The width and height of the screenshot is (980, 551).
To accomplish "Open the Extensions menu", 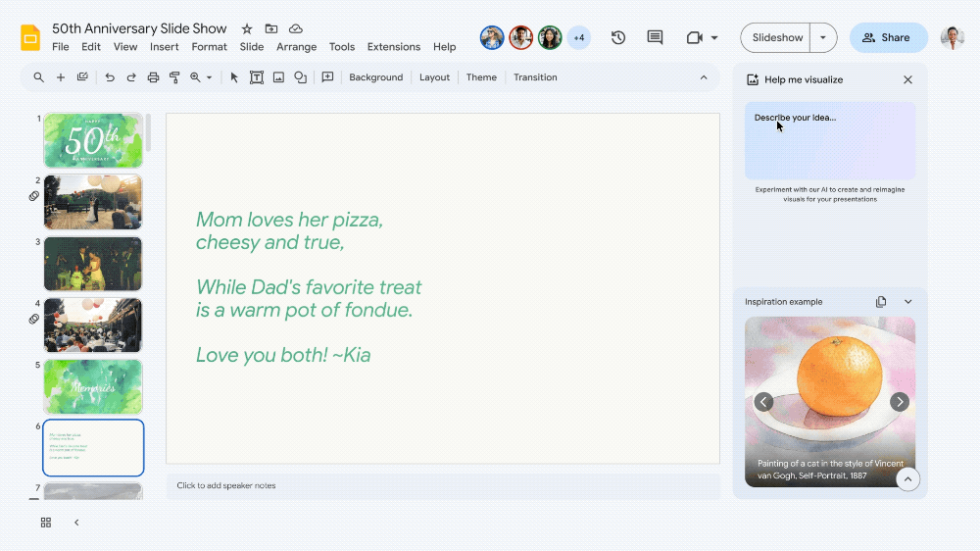I will point(393,47).
